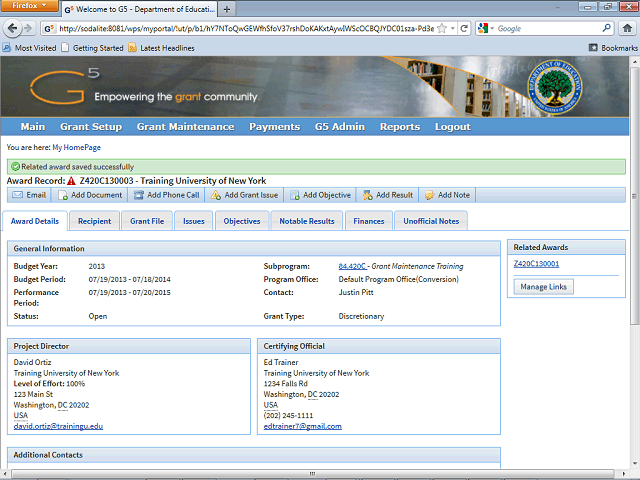Viewport: 640px width, 480px height.
Task: Click the Add Note icon
Action: 429,195
